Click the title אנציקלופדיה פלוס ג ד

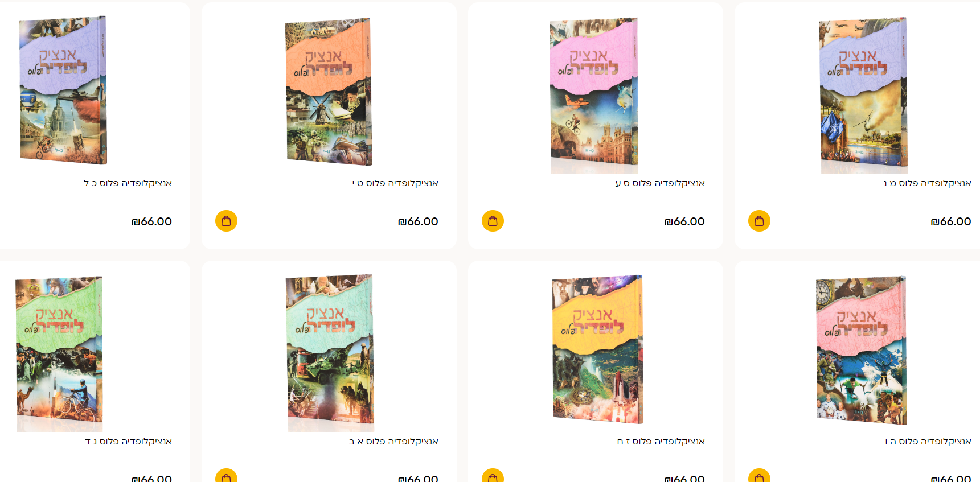tap(128, 442)
